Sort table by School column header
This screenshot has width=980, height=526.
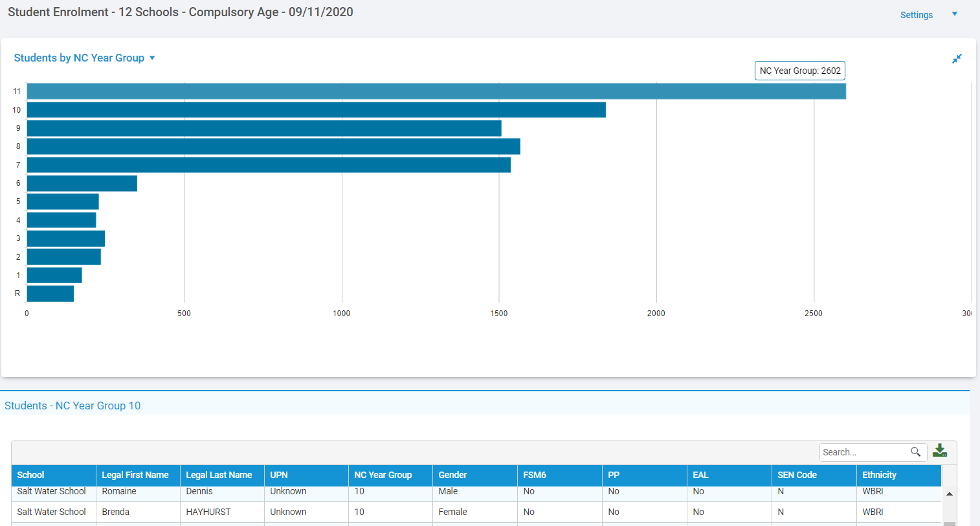coord(31,475)
